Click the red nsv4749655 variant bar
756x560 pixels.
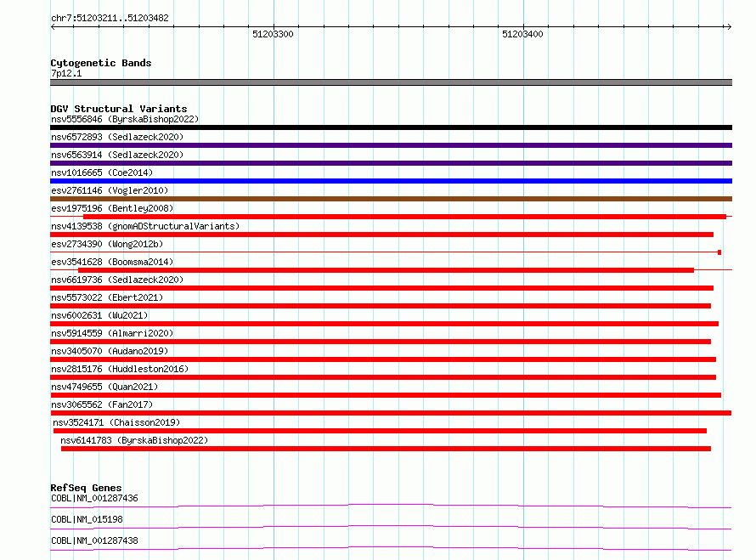(x=386, y=395)
